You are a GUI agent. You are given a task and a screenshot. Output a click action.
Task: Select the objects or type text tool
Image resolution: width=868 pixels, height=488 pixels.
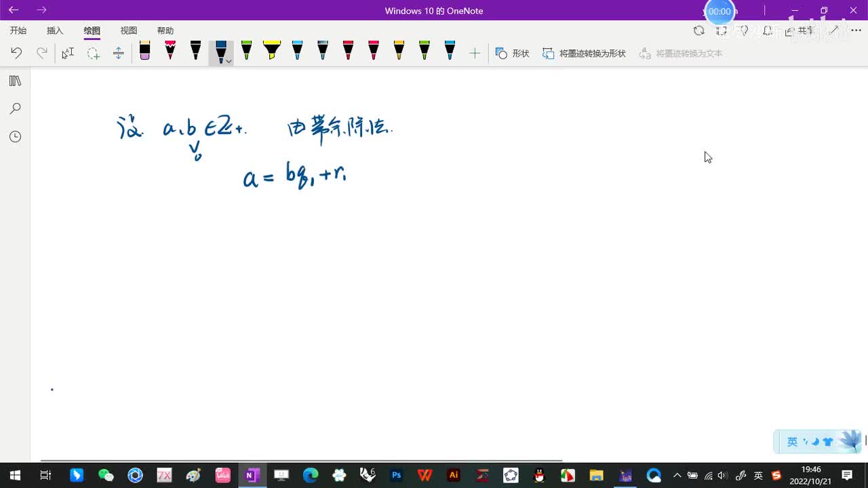(x=68, y=53)
